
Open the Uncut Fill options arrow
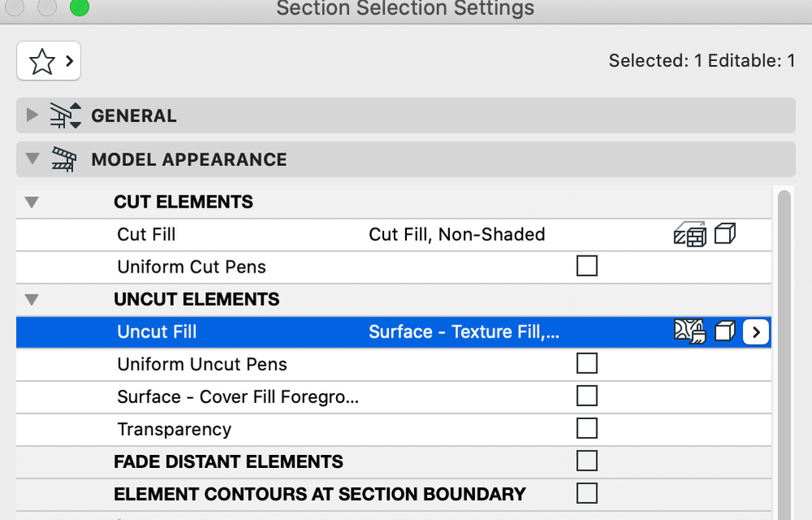[756, 332]
